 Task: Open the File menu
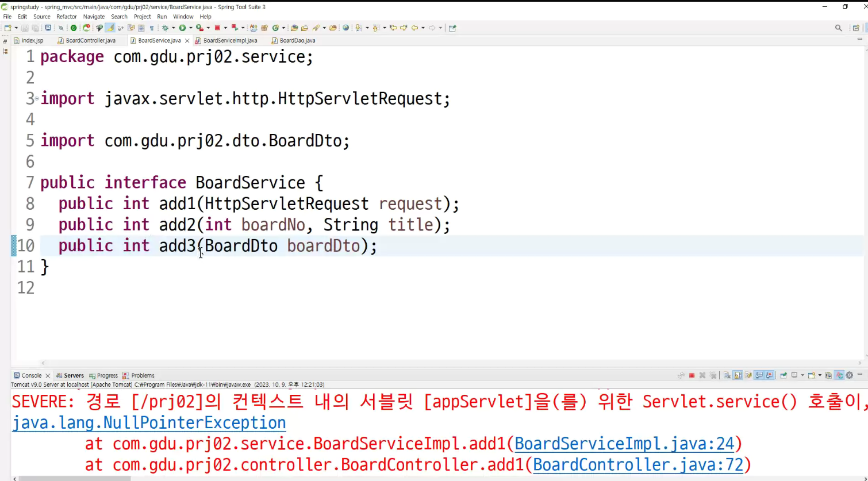tap(7, 17)
